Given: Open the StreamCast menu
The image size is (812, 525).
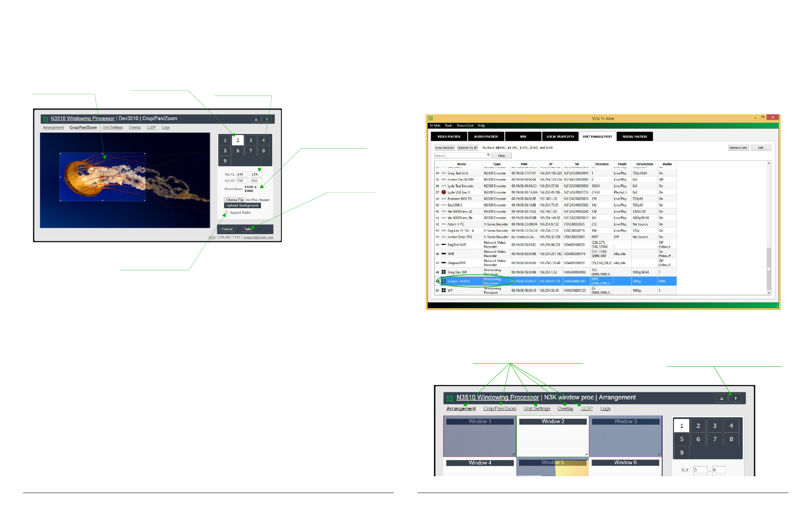Looking at the screenshot, I should pyautogui.click(x=465, y=126).
